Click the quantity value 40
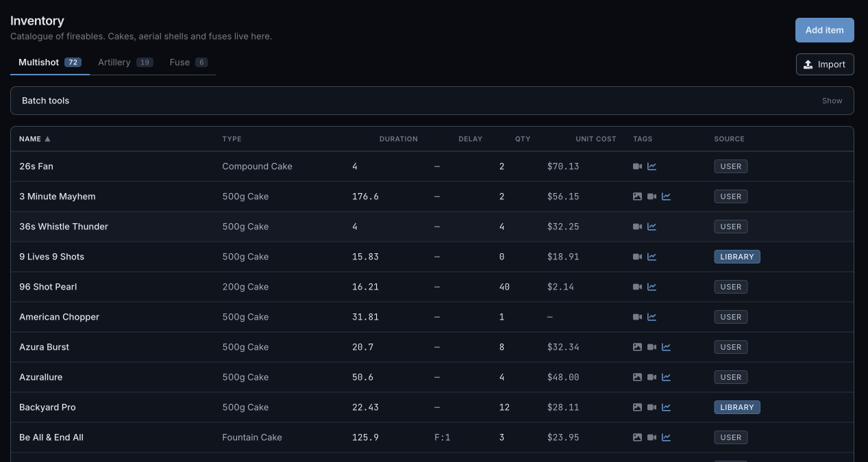868x462 pixels. tap(505, 287)
